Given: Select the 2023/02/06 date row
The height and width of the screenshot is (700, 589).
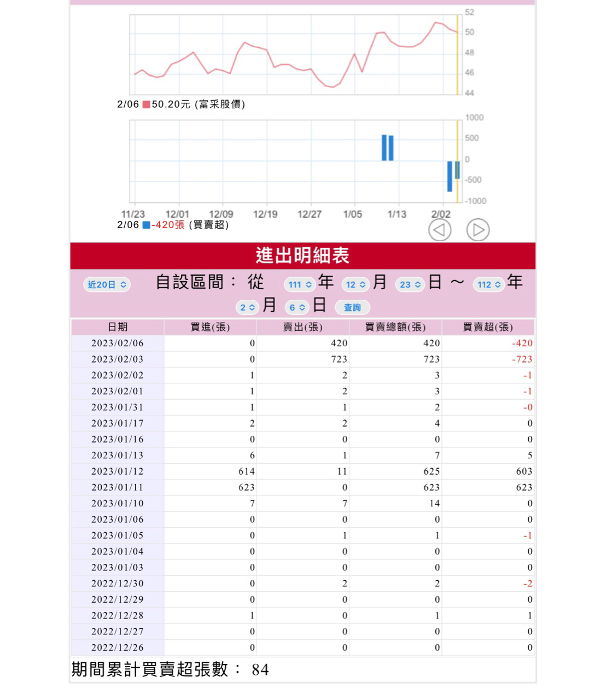Looking at the screenshot, I should [118, 343].
